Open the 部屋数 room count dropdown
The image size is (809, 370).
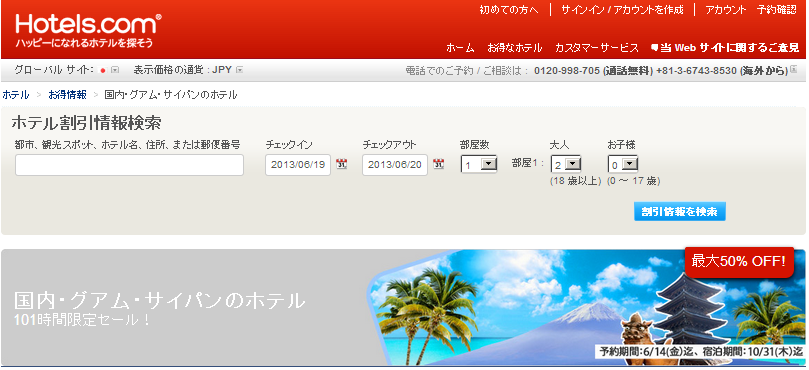pos(479,165)
